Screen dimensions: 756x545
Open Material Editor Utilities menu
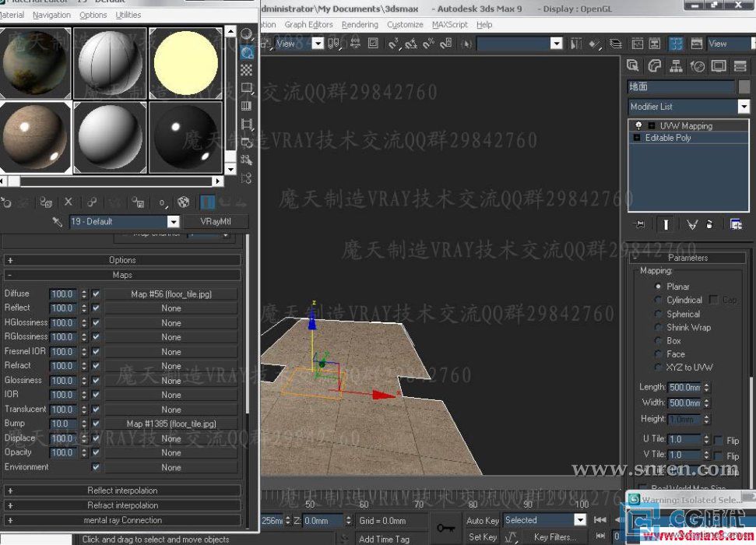pyautogui.click(x=128, y=15)
